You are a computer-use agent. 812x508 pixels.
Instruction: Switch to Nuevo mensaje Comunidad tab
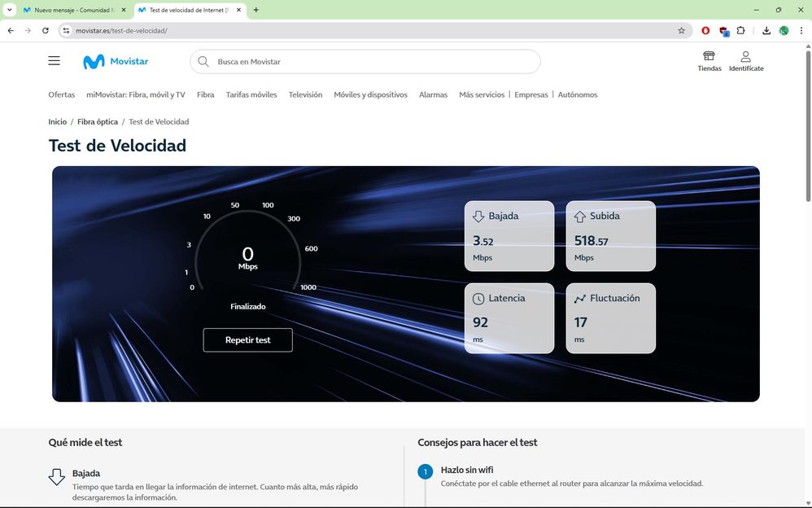click(x=73, y=10)
